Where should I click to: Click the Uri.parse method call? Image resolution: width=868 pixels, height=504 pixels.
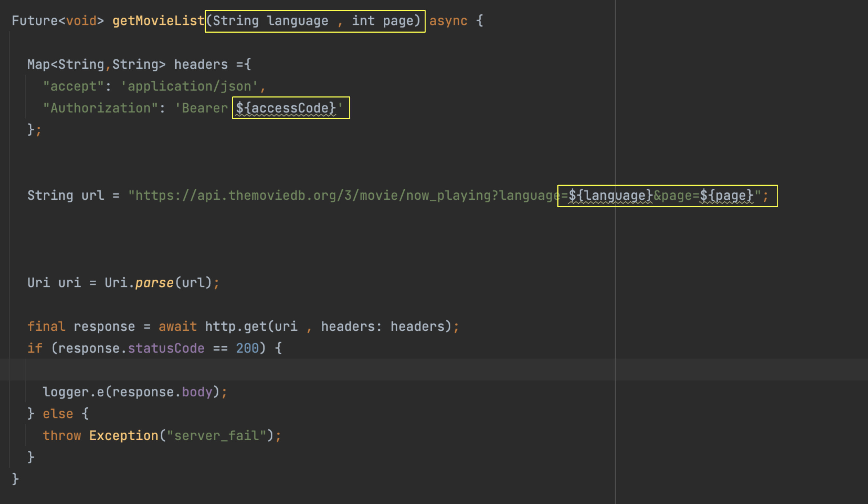tap(154, 283)
